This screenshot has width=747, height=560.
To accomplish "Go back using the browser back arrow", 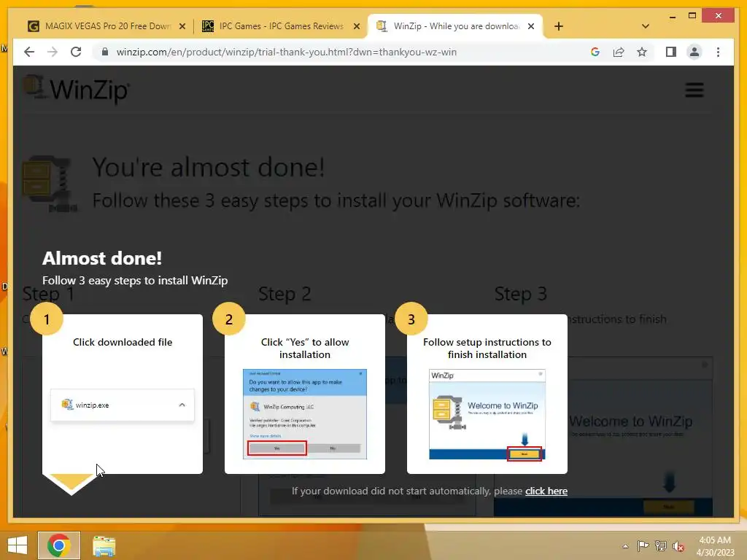I will tap(29, 52).
